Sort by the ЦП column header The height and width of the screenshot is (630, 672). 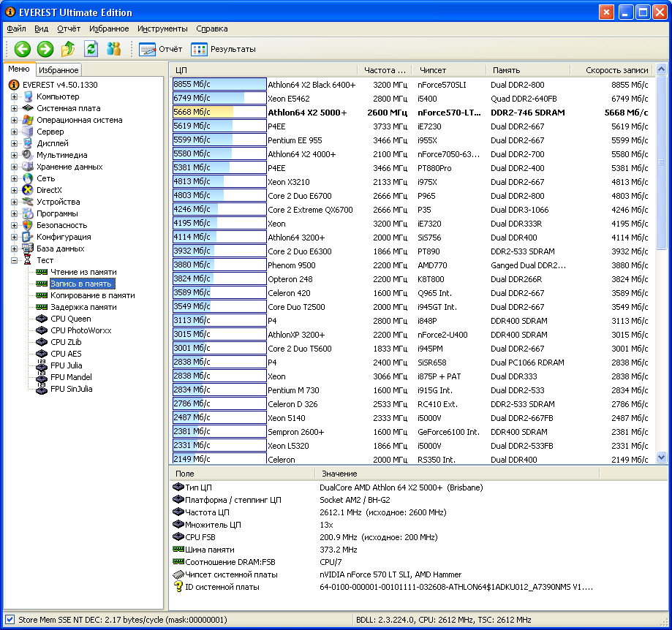click(263, 70)
